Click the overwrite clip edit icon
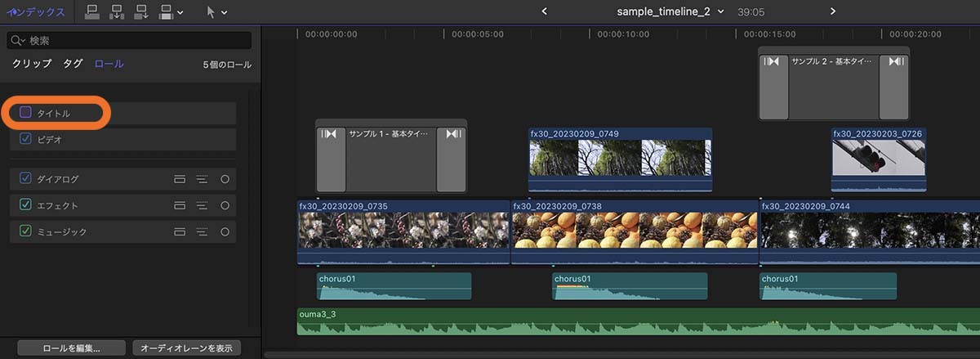This screenshot has width=980, height=359. 166,11
